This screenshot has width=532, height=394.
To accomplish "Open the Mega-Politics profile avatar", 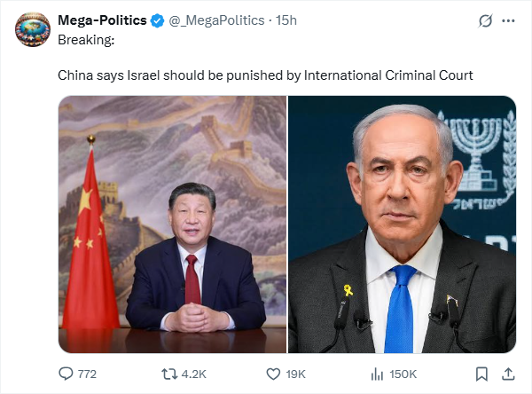I will (x=33, y=29).
